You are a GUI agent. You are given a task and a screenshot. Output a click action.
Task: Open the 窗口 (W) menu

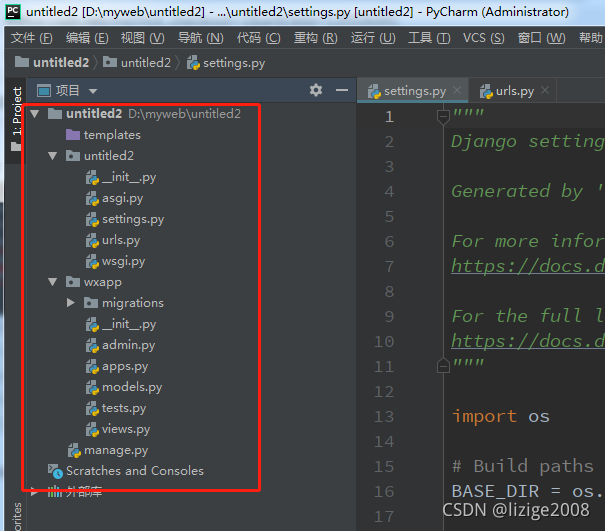click(x=541, y=38)
